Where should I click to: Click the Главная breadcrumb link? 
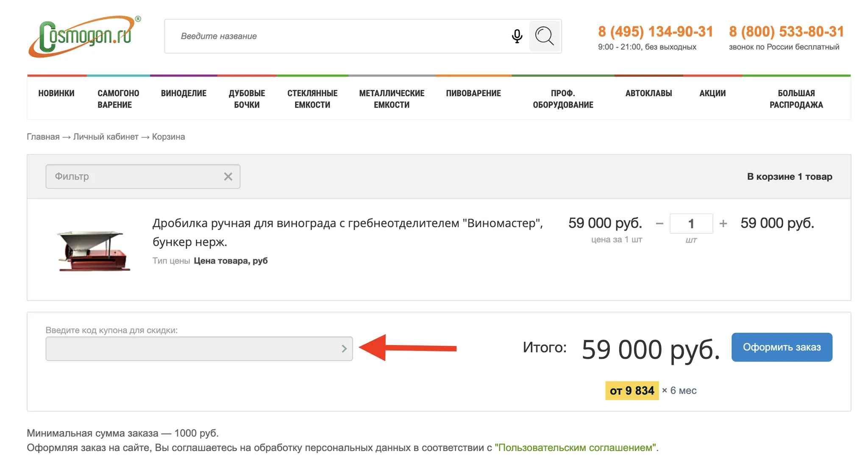point(43,137)
